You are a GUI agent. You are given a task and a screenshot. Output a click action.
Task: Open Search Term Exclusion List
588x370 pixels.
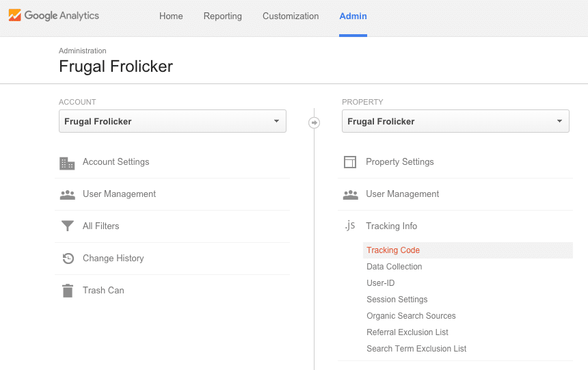point(416,349)
